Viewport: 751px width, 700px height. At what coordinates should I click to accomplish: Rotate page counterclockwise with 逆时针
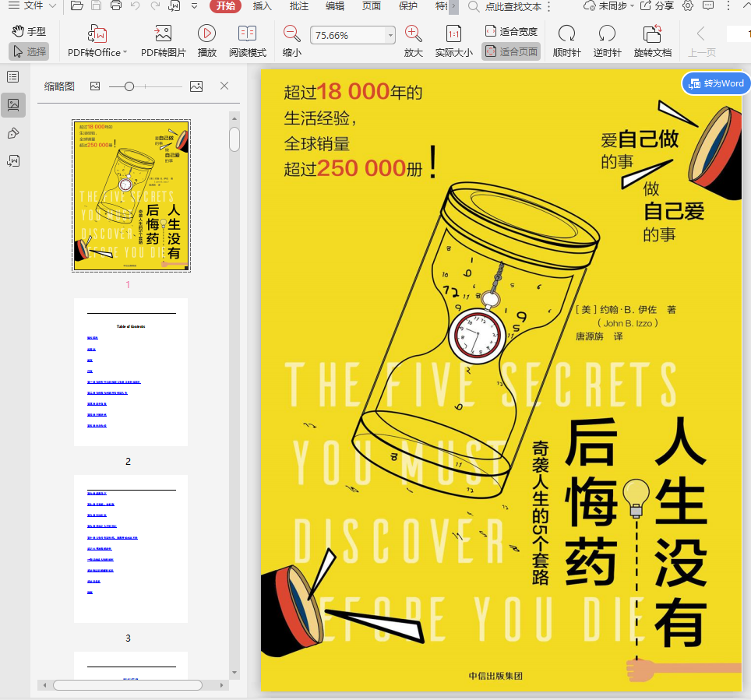coord(607,34)
